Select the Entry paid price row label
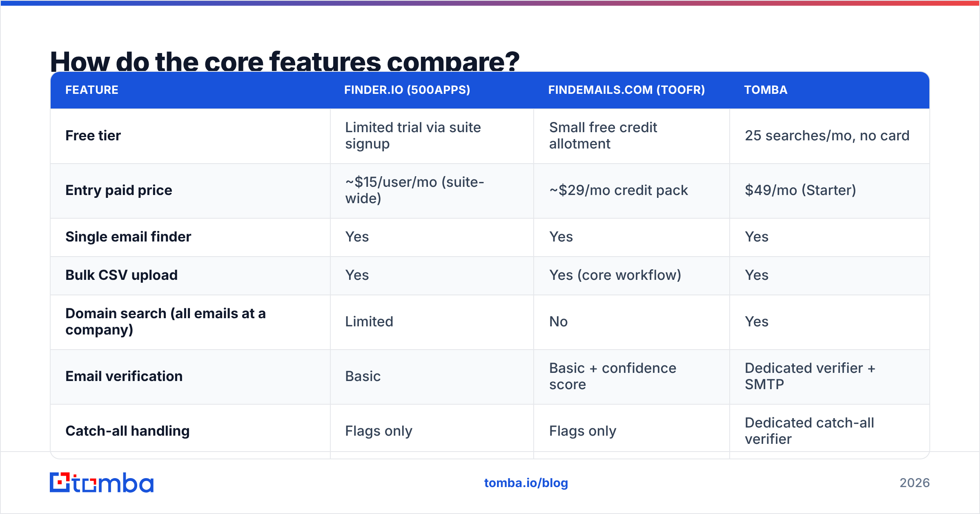 pyautogui.click(x=119, y=190)
